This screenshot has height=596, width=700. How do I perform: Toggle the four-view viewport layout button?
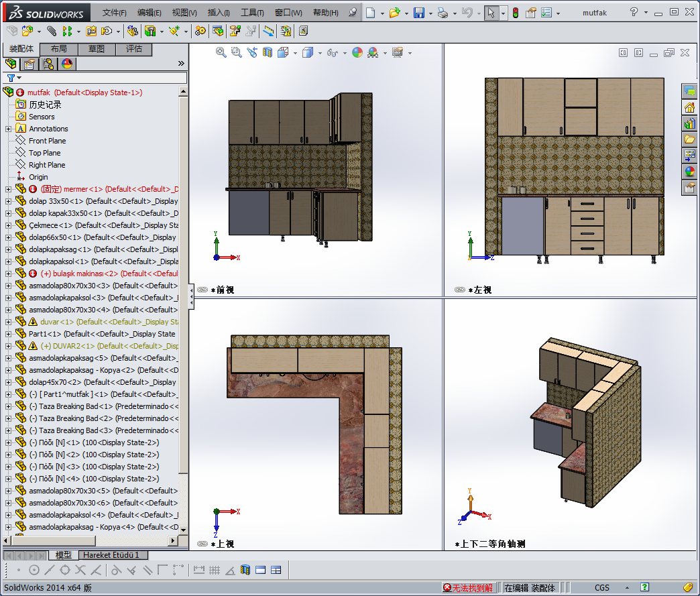tap(276, 570)
